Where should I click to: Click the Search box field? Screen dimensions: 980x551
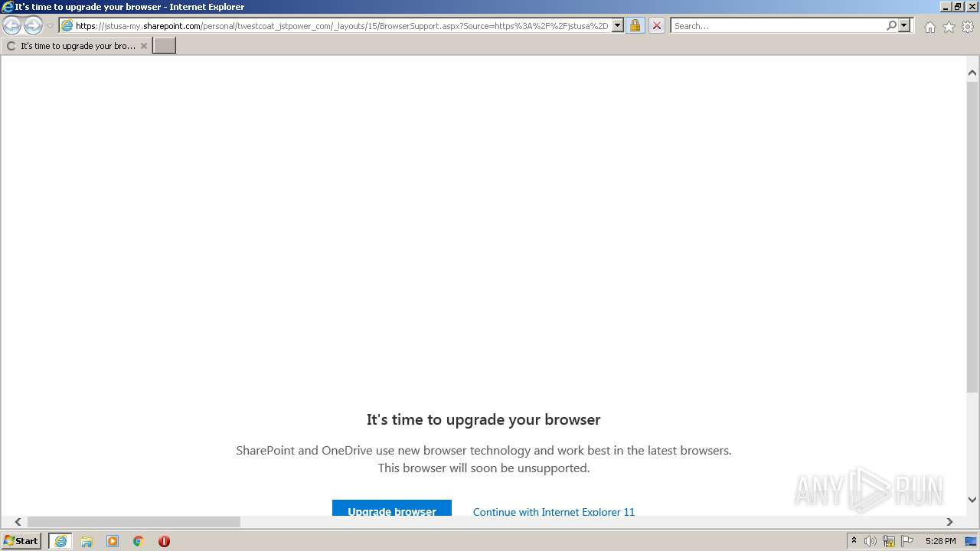[x=778, y=26]
